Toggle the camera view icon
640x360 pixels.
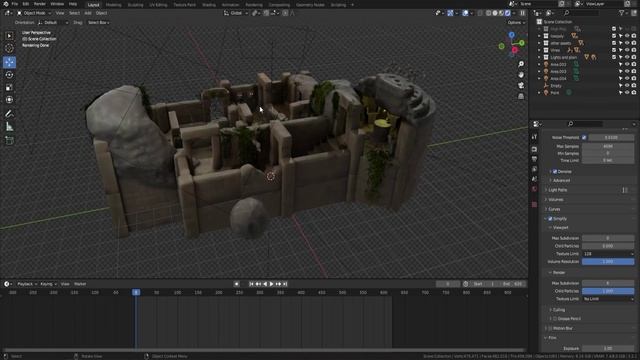pos(521,85)
